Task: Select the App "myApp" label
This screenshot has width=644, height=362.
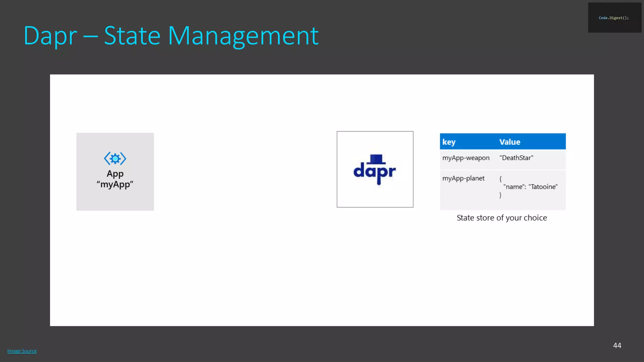Action: [x=115, y=179]
